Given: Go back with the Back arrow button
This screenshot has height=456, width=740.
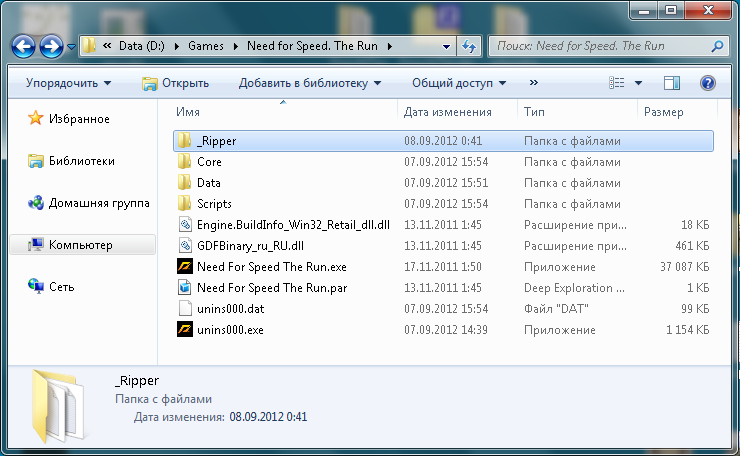Looking at the screenshot, I should [23, 46].
